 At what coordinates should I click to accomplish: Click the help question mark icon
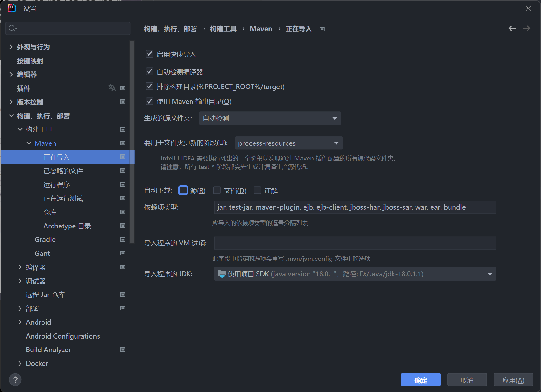point(15,379)
